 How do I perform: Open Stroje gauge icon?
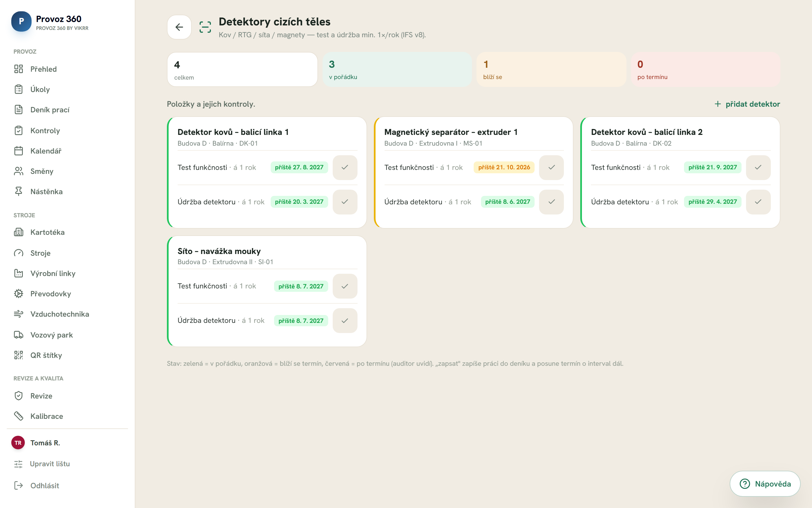[x=18, y=253]
